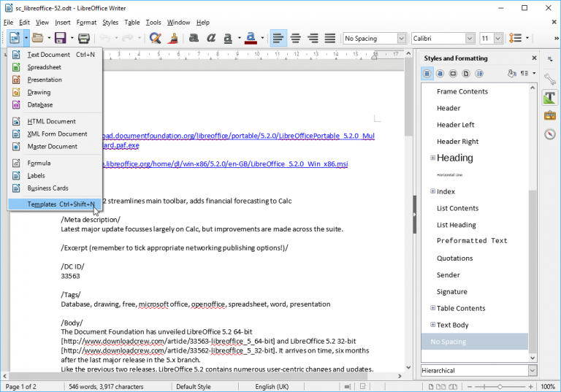
Task: Open the Tools menu
Action: (x=153, y=22)
